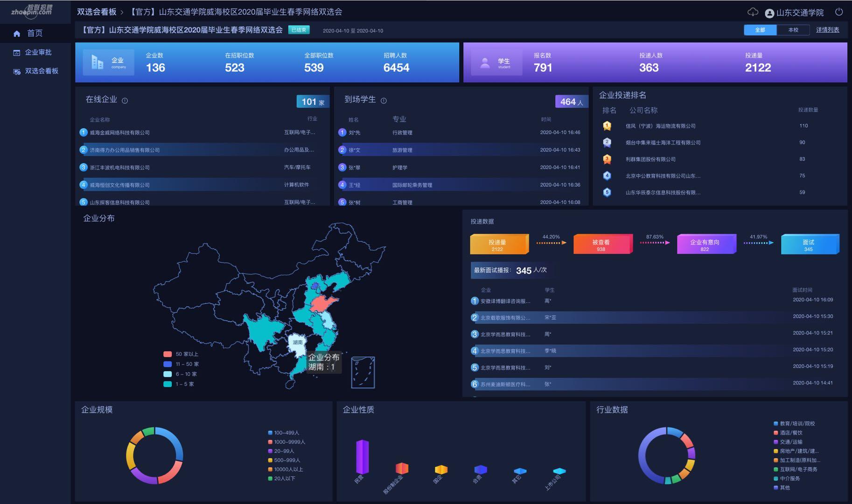Click the user avatar icon in header
852x504 pixels.
tap(769, 13)
